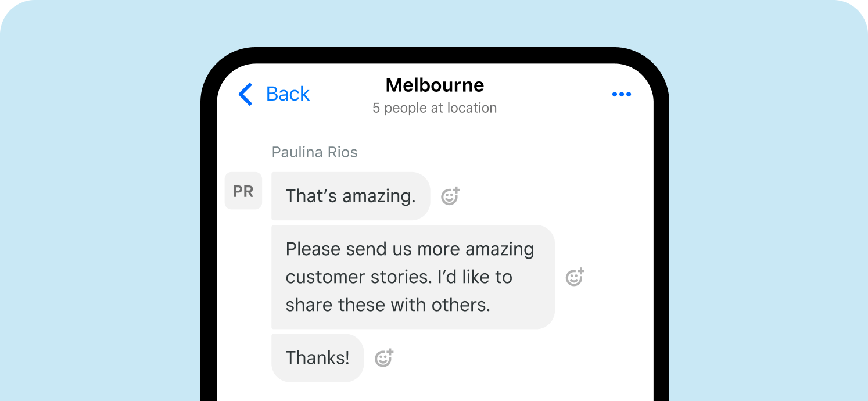Click the Back link to leave the chat

(x=287, y=94)
